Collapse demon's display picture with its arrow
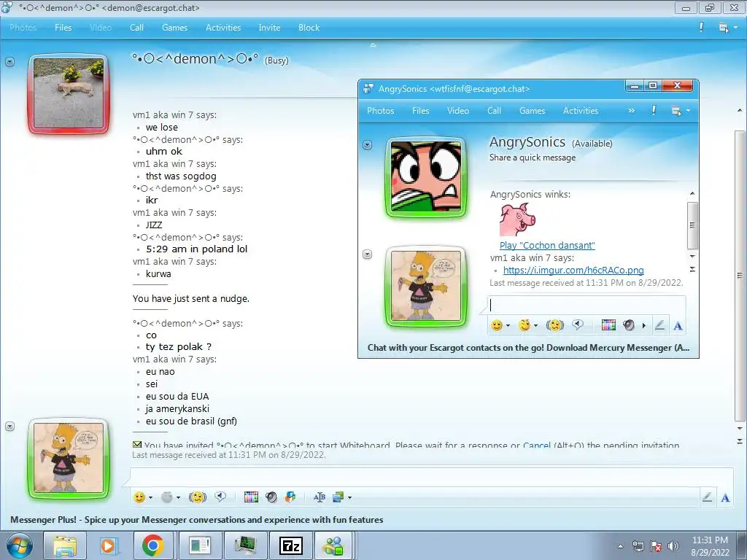The height and width of the screenshot is (560, 747). [9, 62]
